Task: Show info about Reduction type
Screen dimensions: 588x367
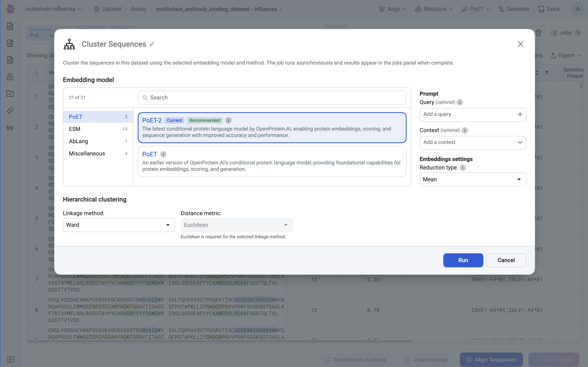Action: tap(463, 168)
